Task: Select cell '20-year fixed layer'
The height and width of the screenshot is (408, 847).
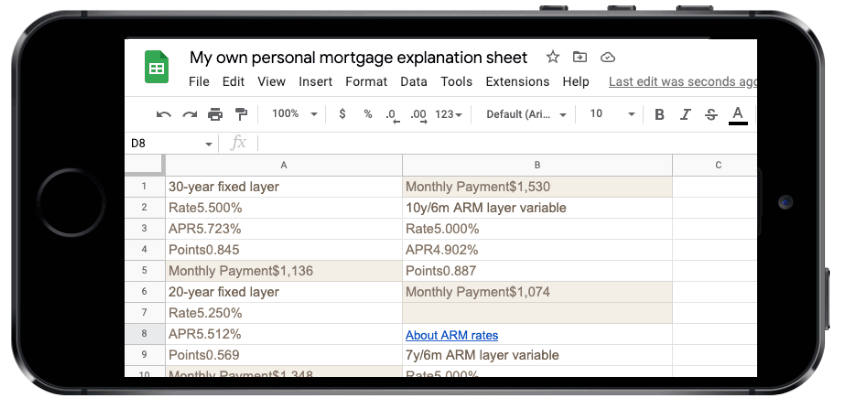Action: pos(284,292)
